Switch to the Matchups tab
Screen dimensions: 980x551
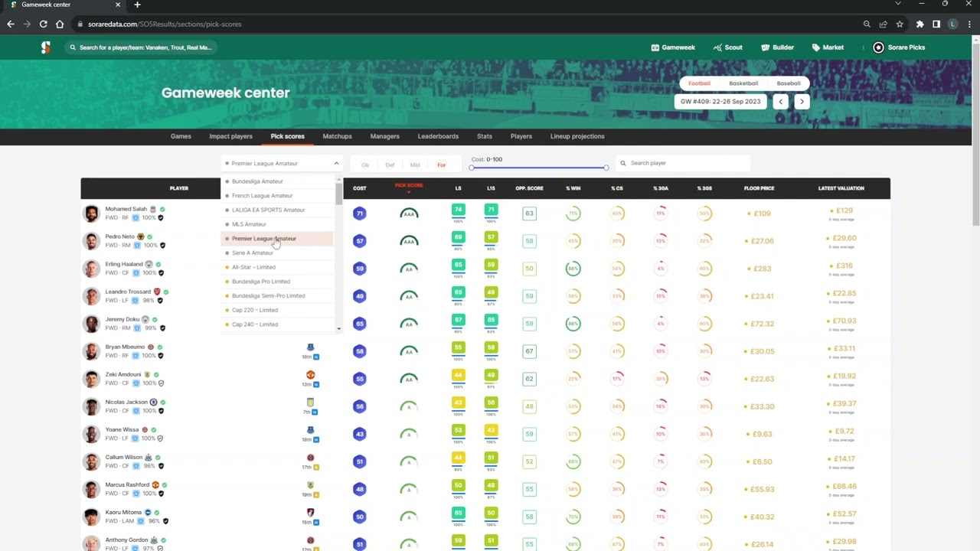coord(337,136)
